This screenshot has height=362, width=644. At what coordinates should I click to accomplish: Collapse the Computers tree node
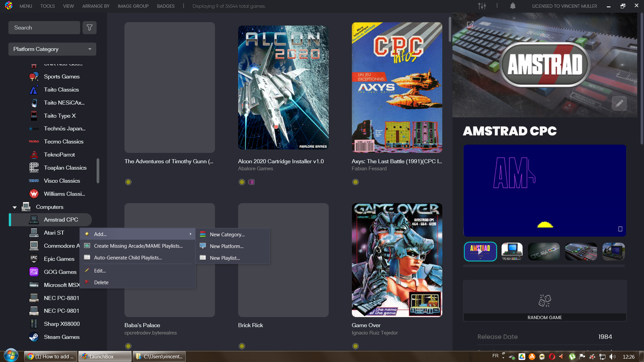[x=14, y=207]
